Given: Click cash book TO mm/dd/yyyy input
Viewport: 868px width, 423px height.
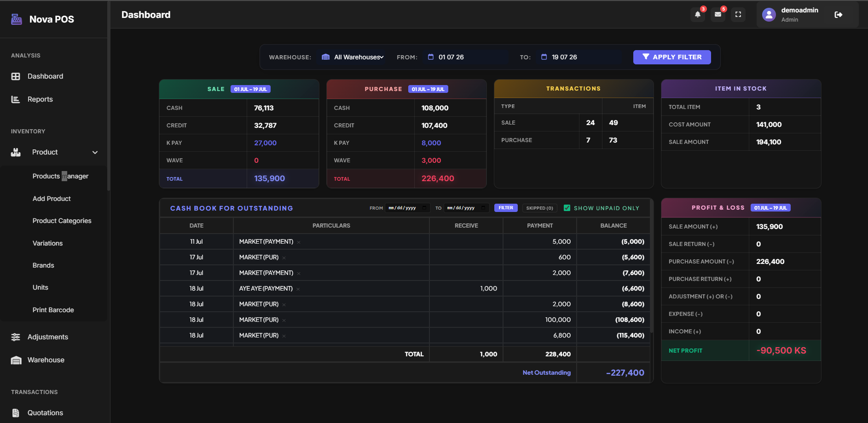Looking at the screenshot, I should pos(466,208).
